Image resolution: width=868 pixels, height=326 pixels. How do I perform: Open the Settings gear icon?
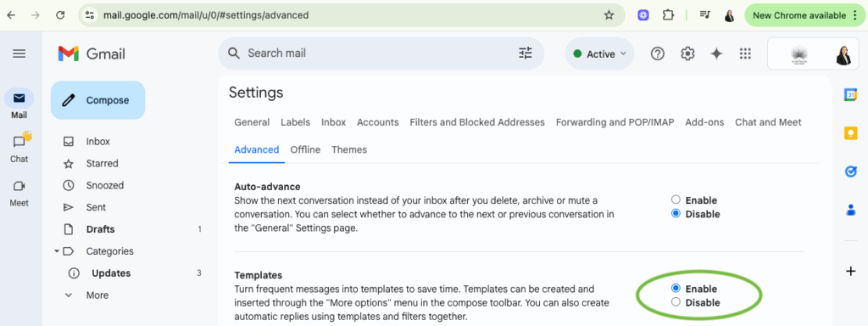[687, 53]
